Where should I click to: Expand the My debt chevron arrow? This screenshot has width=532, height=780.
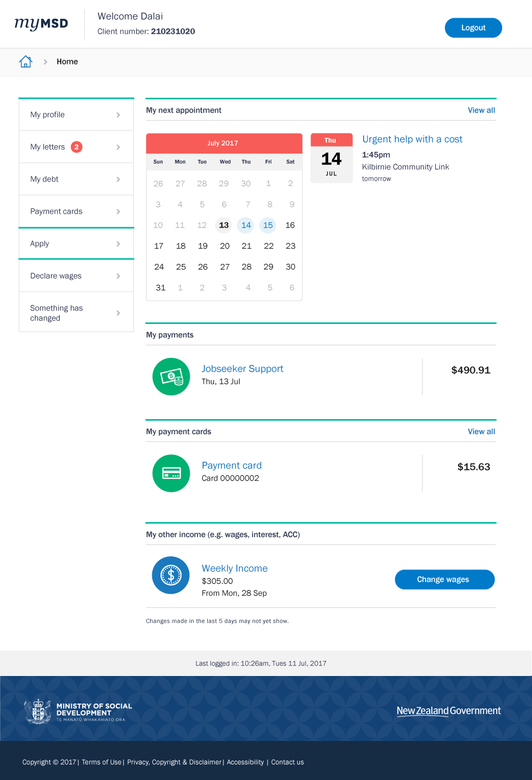(x=118, y=179)
